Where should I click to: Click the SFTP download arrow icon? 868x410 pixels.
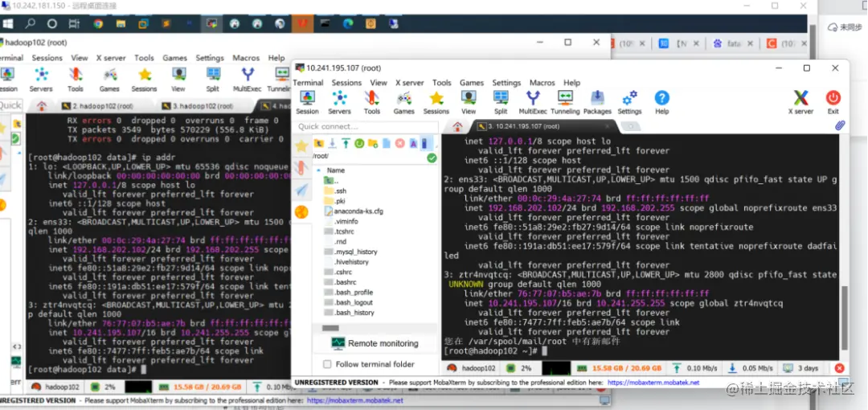(x=332, y=143)
